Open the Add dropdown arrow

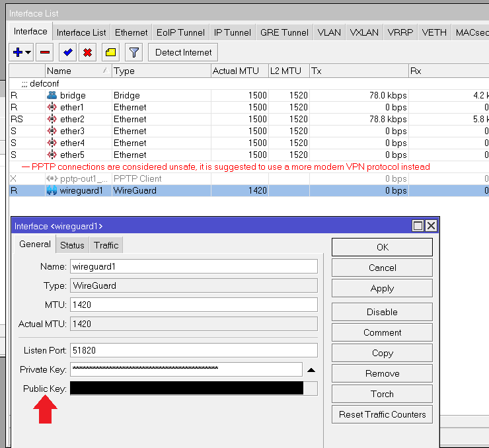click(28, 52)
